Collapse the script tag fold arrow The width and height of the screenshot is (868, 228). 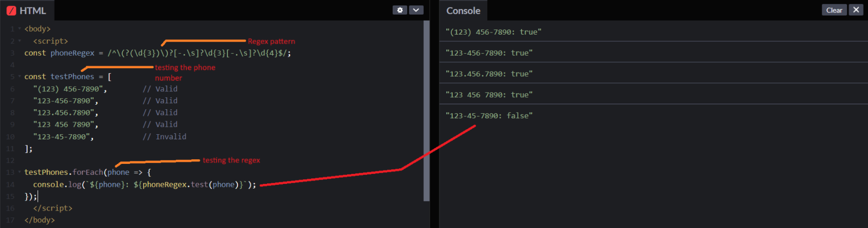pos(20,41)
